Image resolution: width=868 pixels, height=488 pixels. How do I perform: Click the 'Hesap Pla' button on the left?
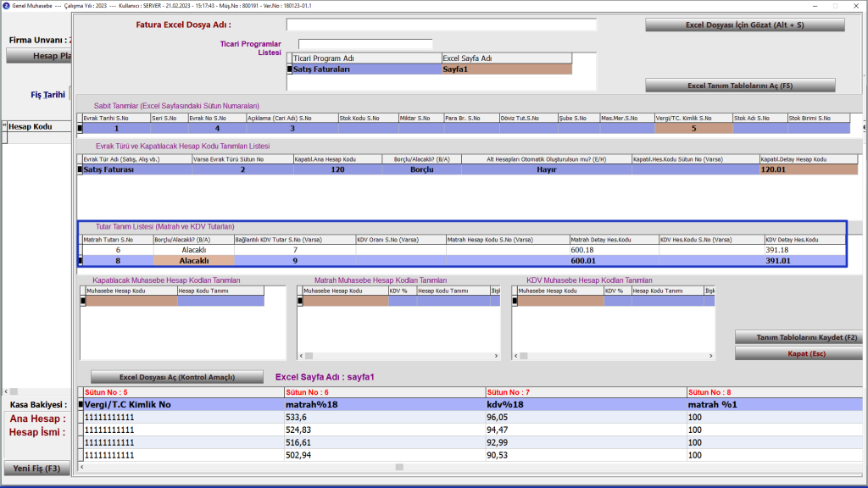point(38,56)
